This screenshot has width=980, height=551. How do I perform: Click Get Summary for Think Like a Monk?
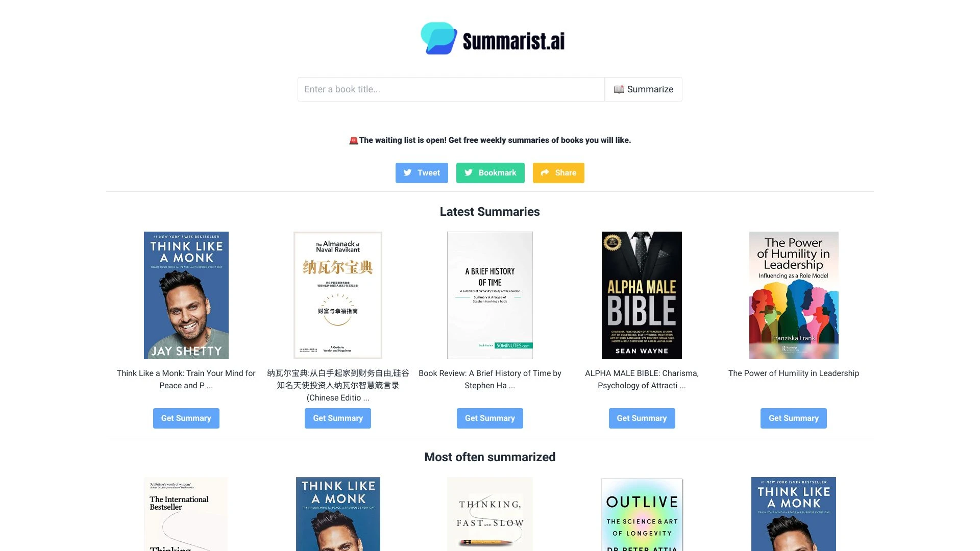[186, 418]
